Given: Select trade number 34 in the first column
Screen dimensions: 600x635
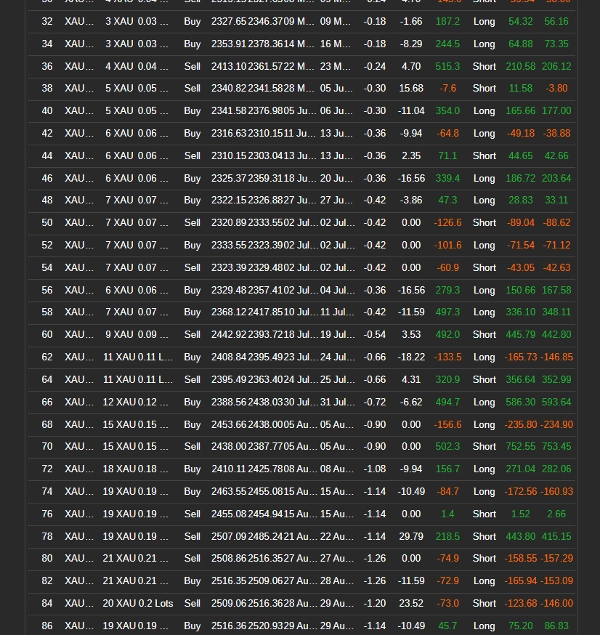Looking at the screenshot, I should 47,44.
